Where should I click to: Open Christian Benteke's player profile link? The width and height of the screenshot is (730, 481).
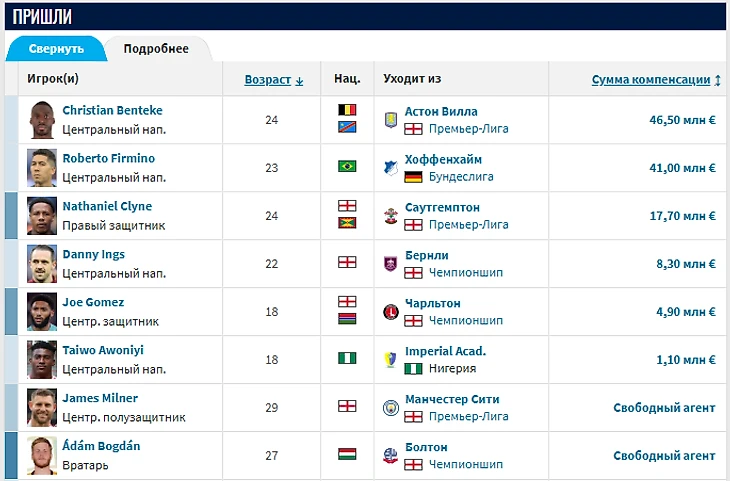pyautogui.click(x=112, y=110)
